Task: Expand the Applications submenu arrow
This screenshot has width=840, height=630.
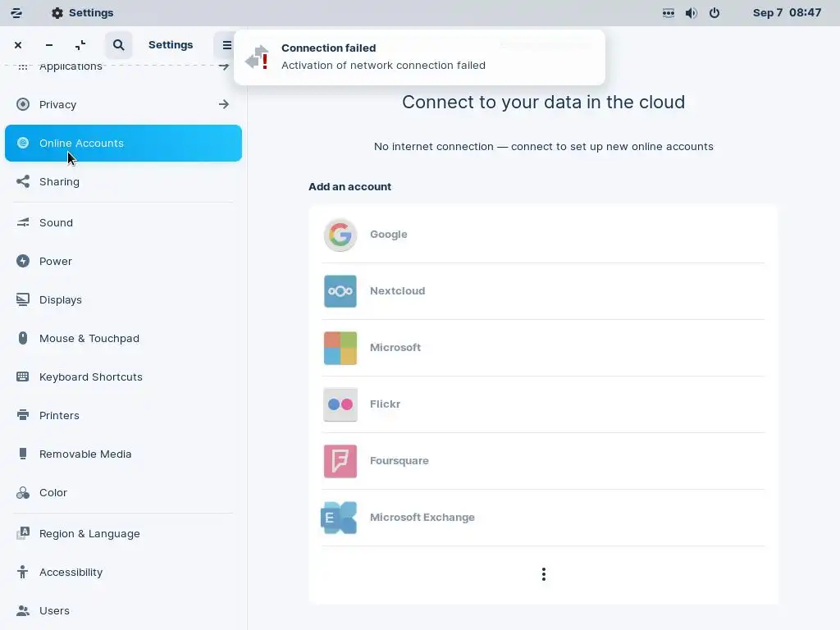Action: click(224, 67)
